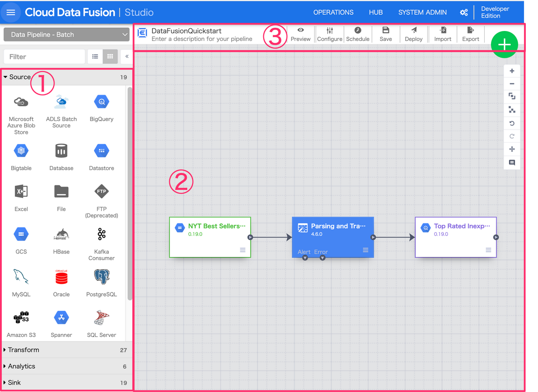Add the Kafka Consumer source plugin

pos(101,244)
